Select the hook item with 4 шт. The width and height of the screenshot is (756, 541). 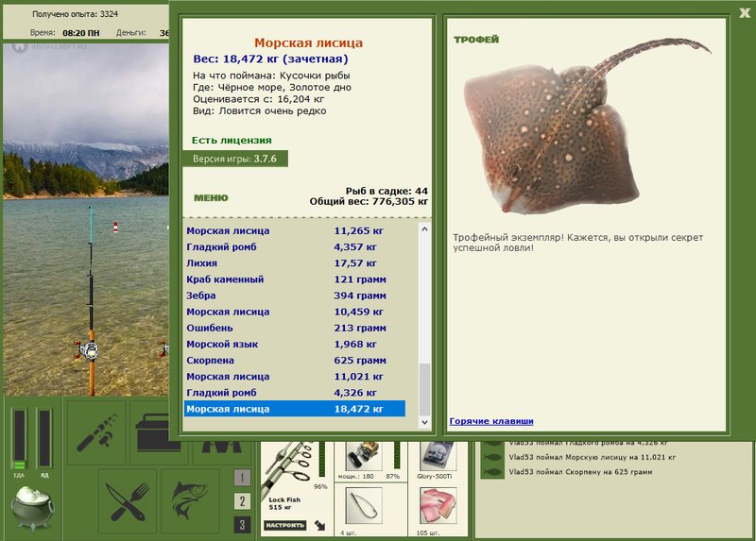pyautogui.click(x=364, y=506)
